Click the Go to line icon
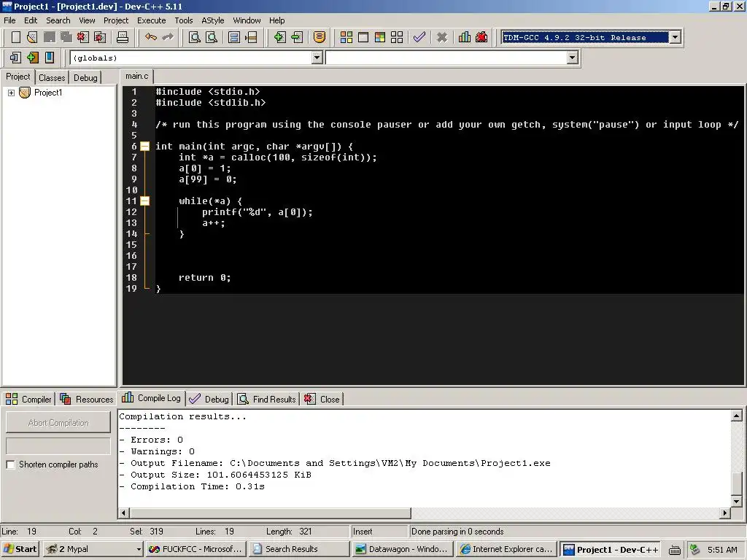Image resolution: width=747 pixels, height=560 pixels. 251,37
